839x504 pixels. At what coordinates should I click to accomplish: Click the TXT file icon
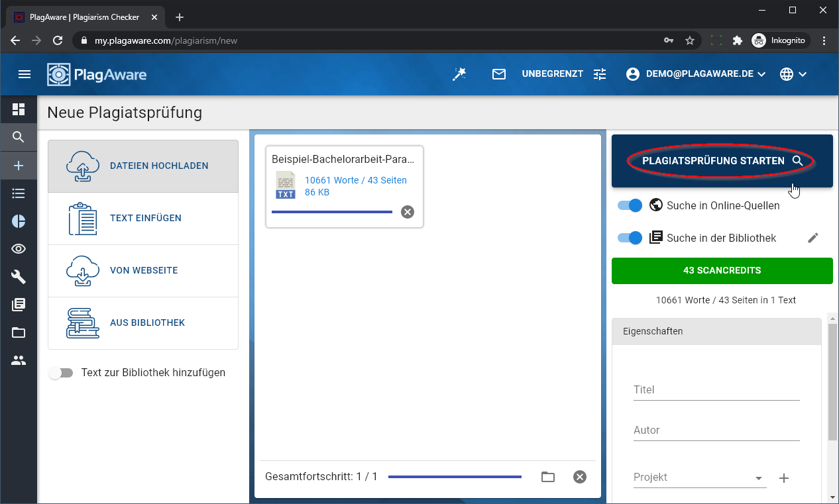point(286,185)
